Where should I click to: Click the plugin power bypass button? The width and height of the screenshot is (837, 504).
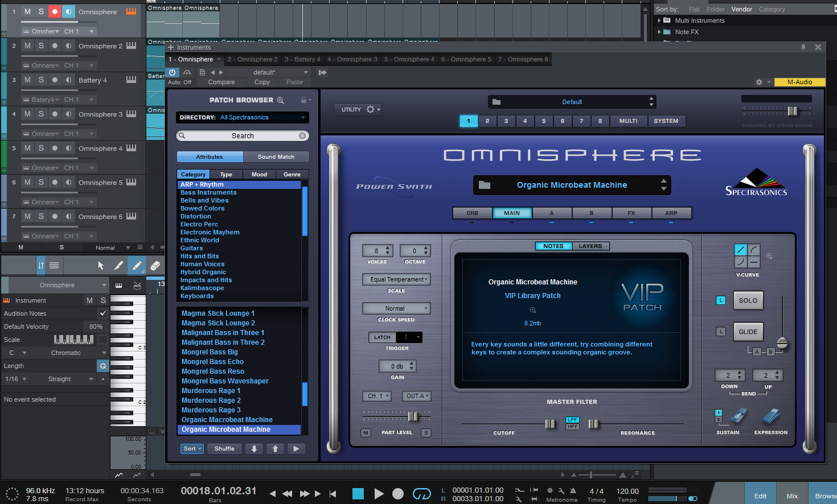coord(173,72)
